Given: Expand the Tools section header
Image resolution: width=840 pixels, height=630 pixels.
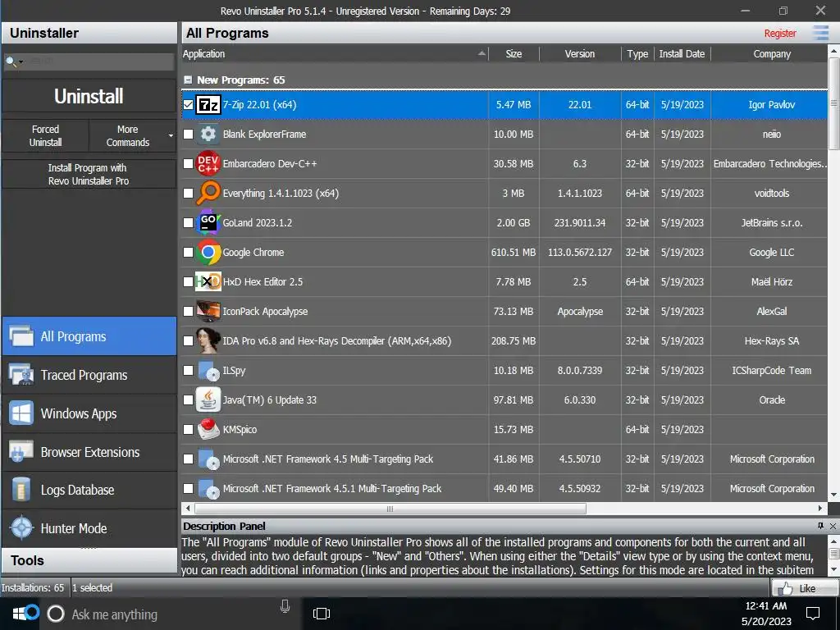Looking at the screenshot, I should [89, 560].
